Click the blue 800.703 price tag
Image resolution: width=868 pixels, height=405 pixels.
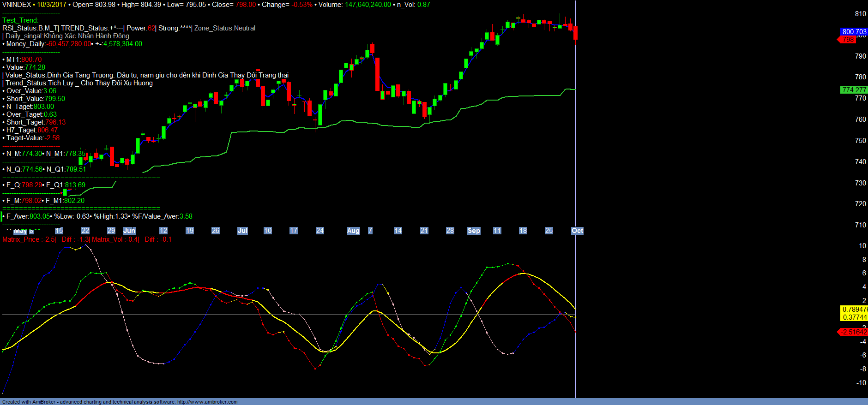coord(854,32)
